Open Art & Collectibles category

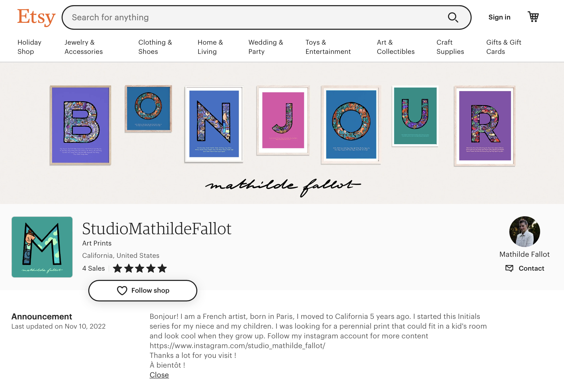(x=395, y=47)
